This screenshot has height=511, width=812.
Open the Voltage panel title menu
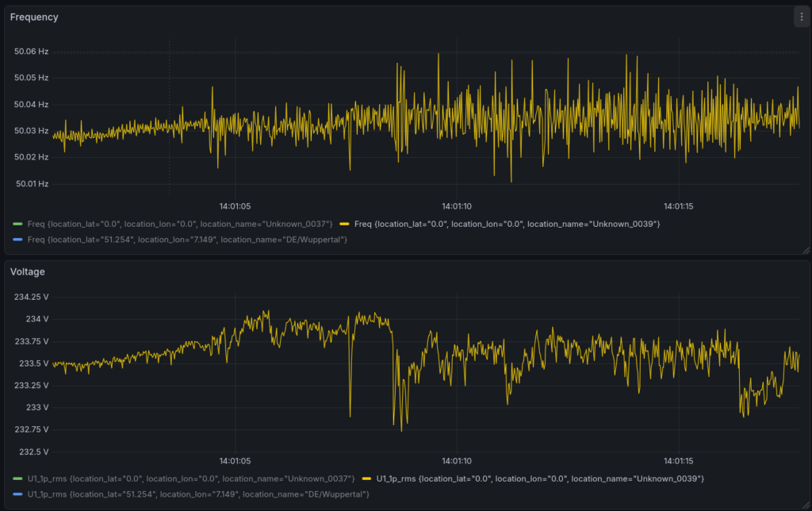[x=28, y=271]
